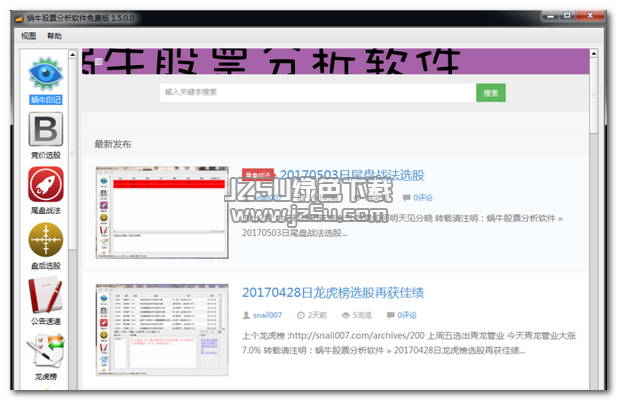Screen dimensions: 618x401
Task: Click the green 搜索 button
Action: click(x=491, y=93)
